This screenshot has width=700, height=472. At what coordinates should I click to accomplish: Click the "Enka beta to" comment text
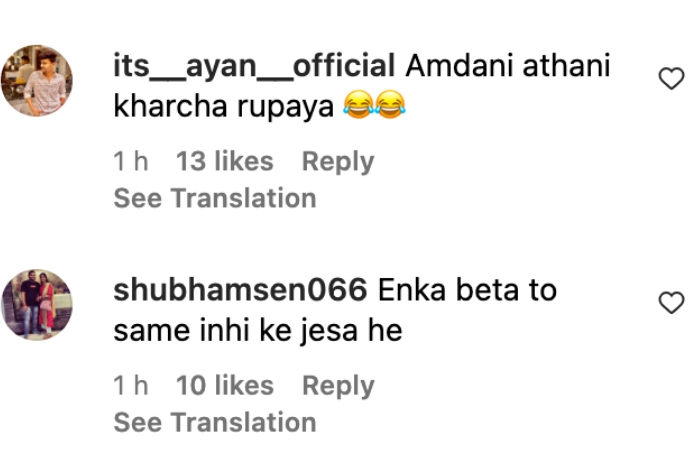(x=468, y=291)
